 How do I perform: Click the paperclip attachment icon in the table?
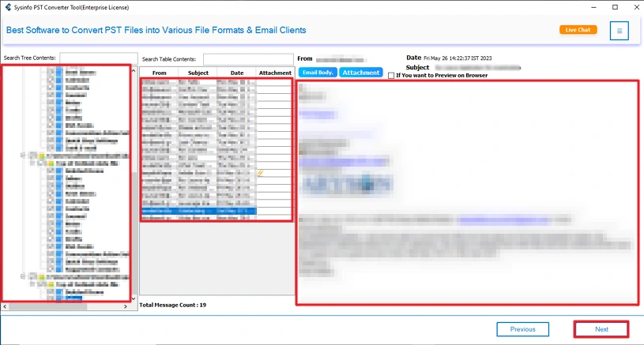tap(261, 173)
